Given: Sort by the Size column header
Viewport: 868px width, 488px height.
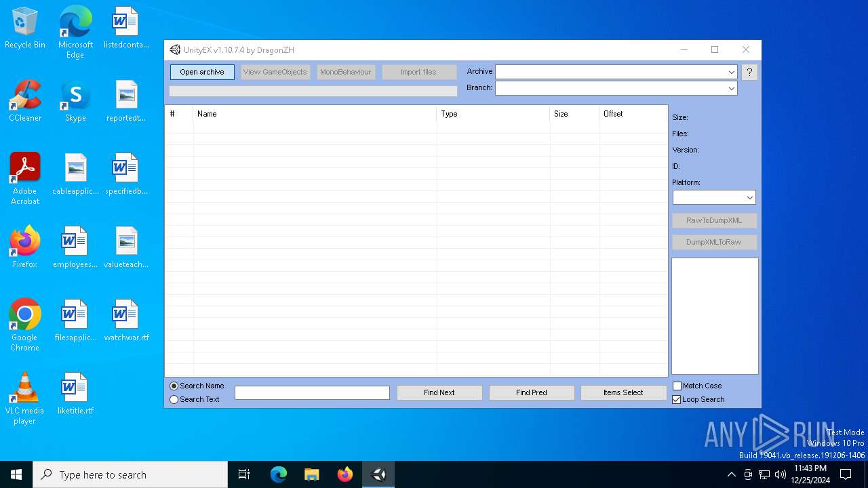Looking at the screenshot, I should click(574, 114).
